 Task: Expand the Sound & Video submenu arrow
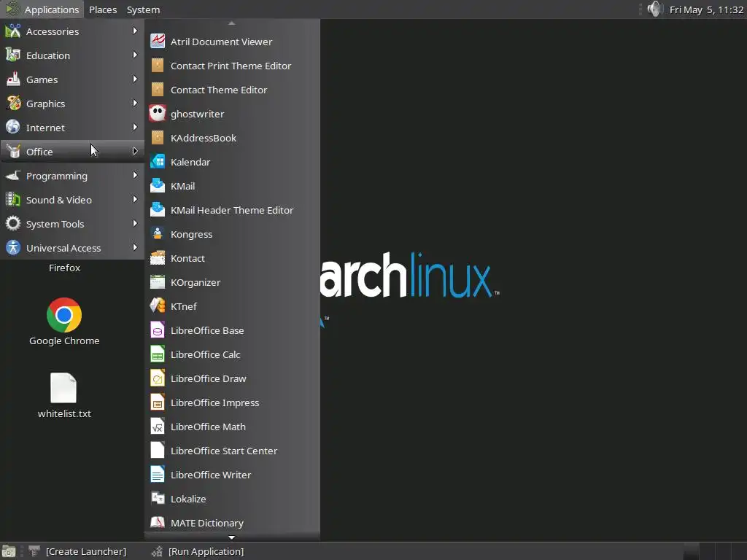coord(135,199)
